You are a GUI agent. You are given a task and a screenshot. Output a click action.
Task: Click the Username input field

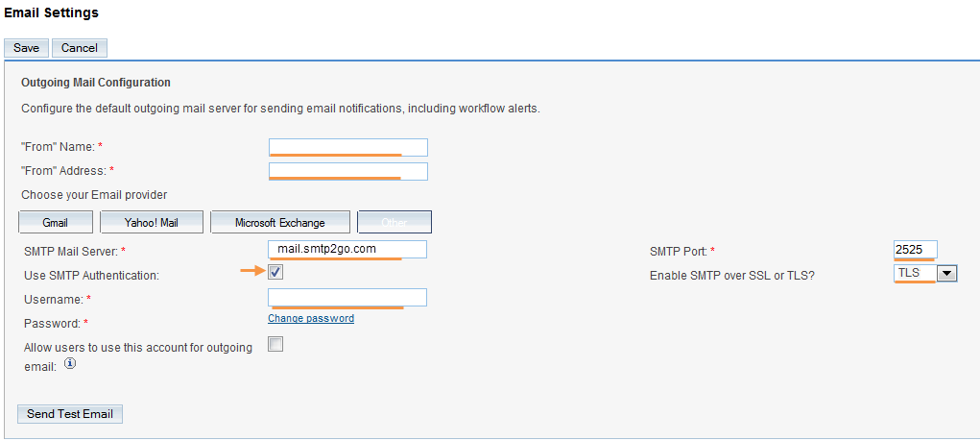pos(347,298)
